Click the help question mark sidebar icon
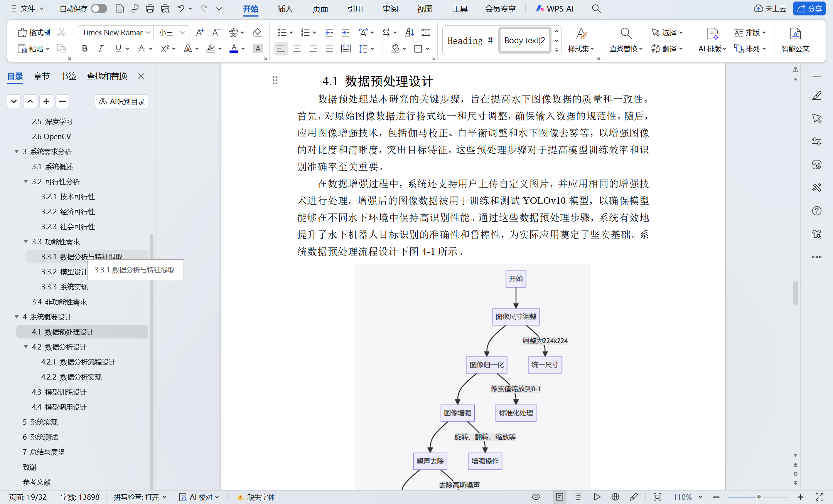Screen dimensions: 833x504 [817, 211]
